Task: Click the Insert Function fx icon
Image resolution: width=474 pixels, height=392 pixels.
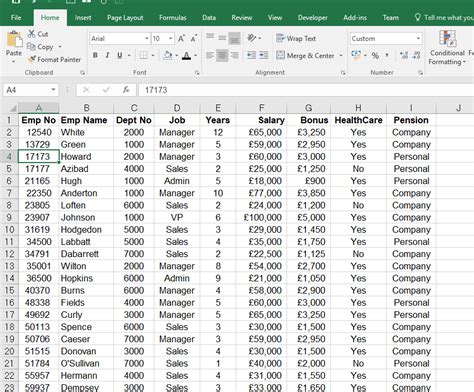Action: point(126,90)
